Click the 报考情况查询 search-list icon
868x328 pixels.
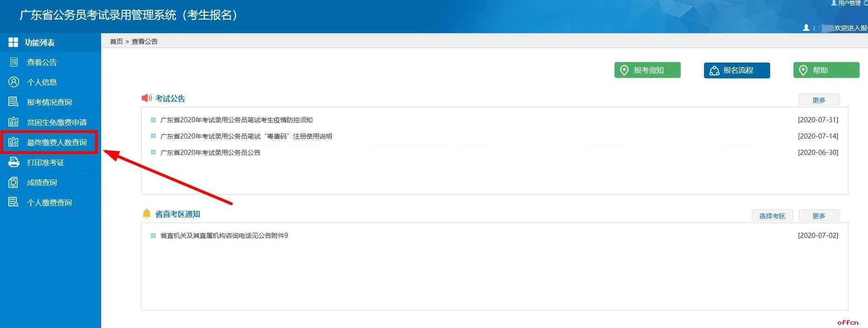click(14, 102)
